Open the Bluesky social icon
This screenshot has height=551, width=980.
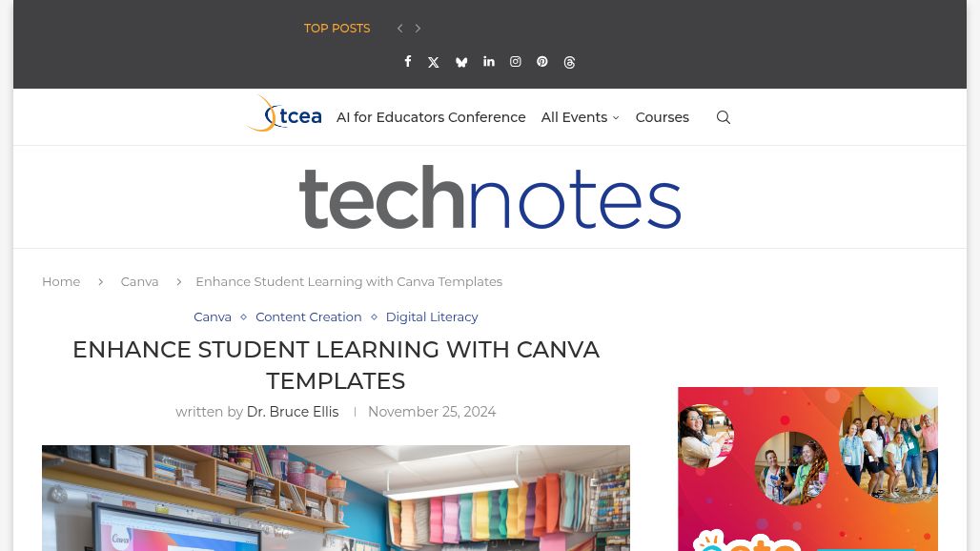[x=461, y=63]
